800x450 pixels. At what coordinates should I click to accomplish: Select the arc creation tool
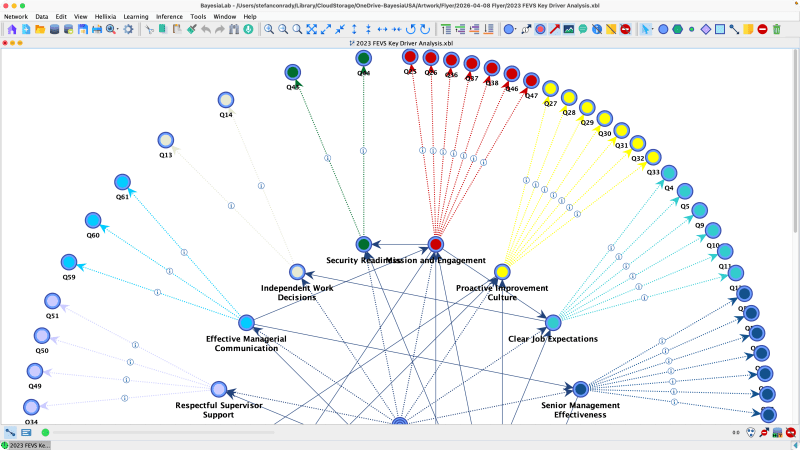click(734, 30)
